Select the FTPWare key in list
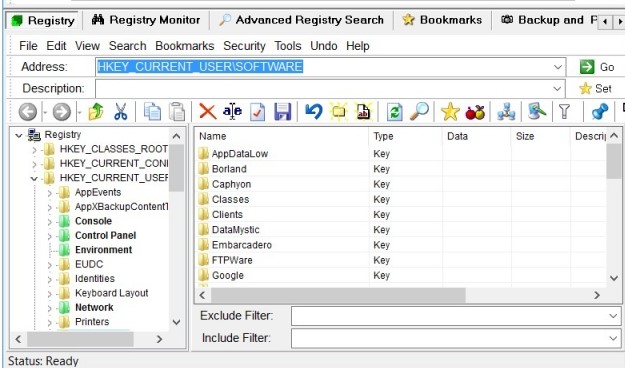 coord(232,260)
